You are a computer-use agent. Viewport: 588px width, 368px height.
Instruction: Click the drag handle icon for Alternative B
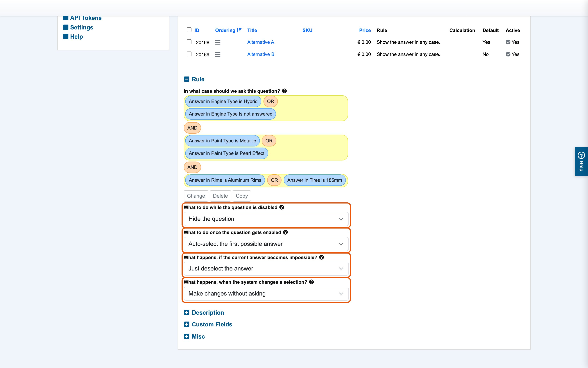pos(218,54)
